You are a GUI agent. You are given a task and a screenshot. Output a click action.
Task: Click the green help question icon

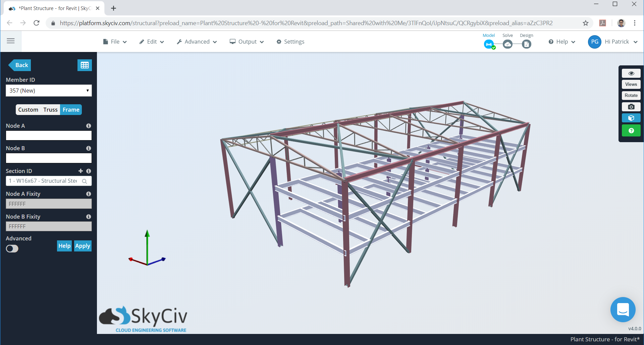coord(631,130)
